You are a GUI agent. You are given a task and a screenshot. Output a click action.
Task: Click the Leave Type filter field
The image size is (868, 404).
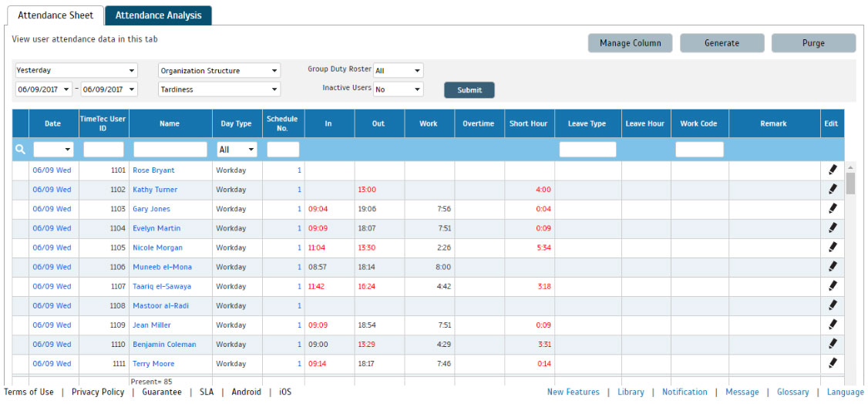point(588,150)
